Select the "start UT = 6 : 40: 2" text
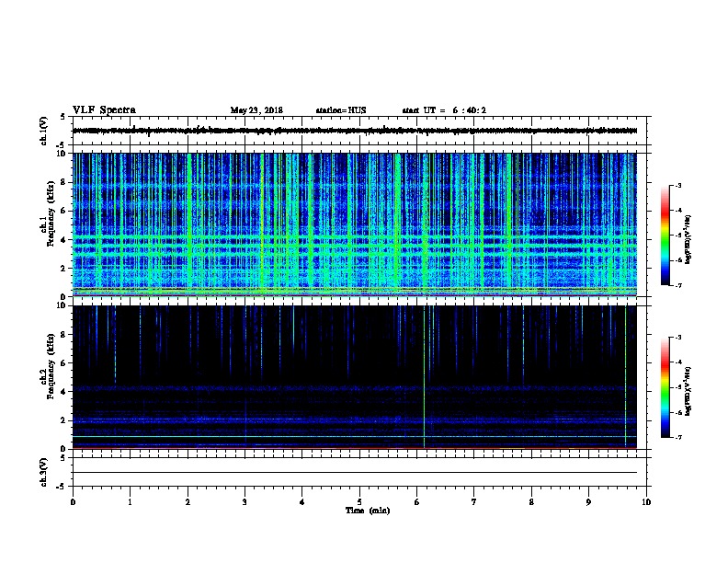The height and width of the screenshot is (563, 728). coord(444,110)
